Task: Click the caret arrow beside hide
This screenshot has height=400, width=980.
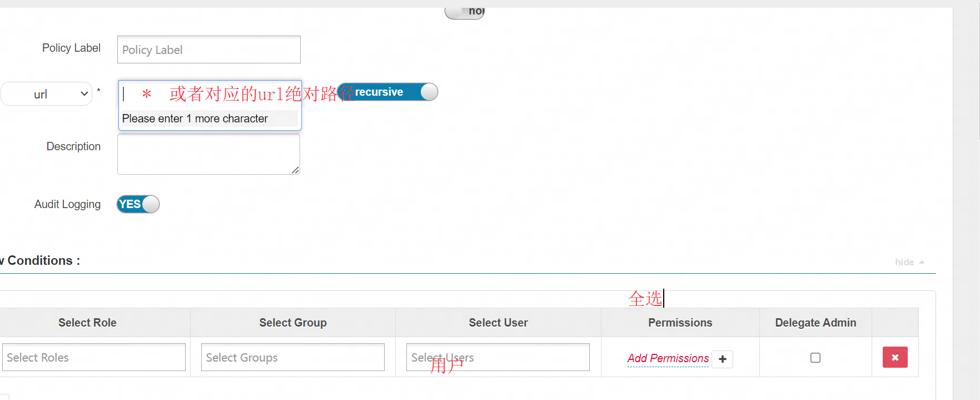Action: click(x=922, y=262)
